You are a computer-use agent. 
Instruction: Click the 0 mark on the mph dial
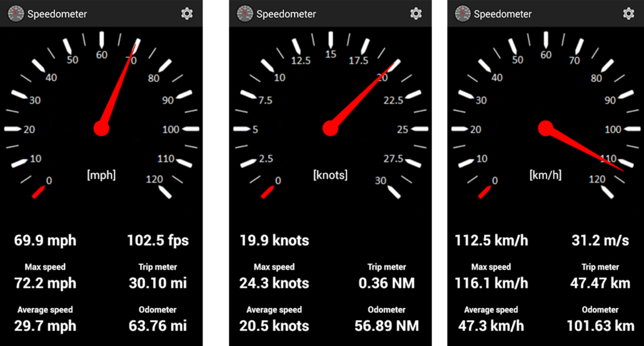click(x=49, y=180)
